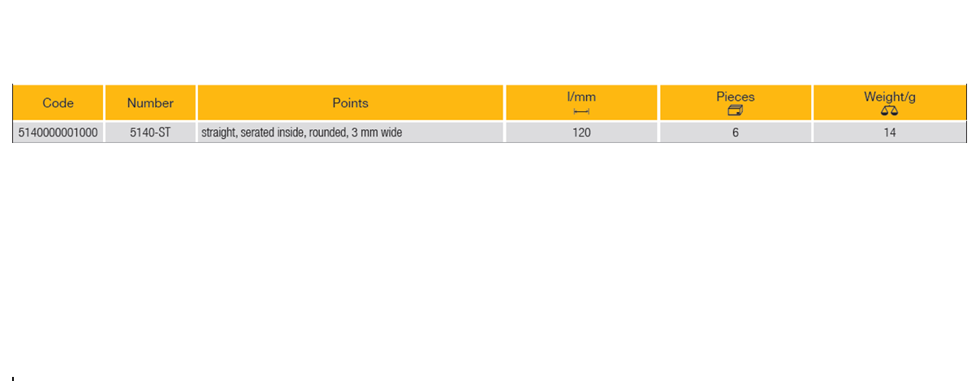Click the "3 mm wide" text

click(377, 132)
